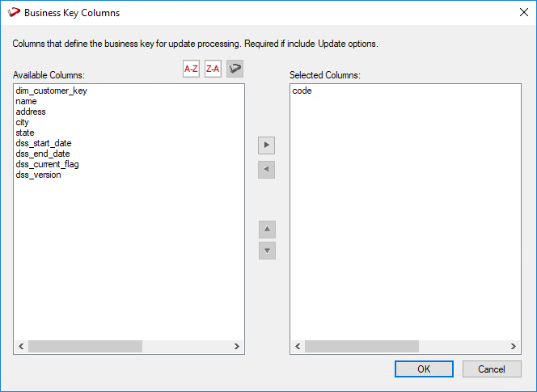Select code in Selected Columns
This screenshot has width=537, height=392.
(x=302, y=91)
